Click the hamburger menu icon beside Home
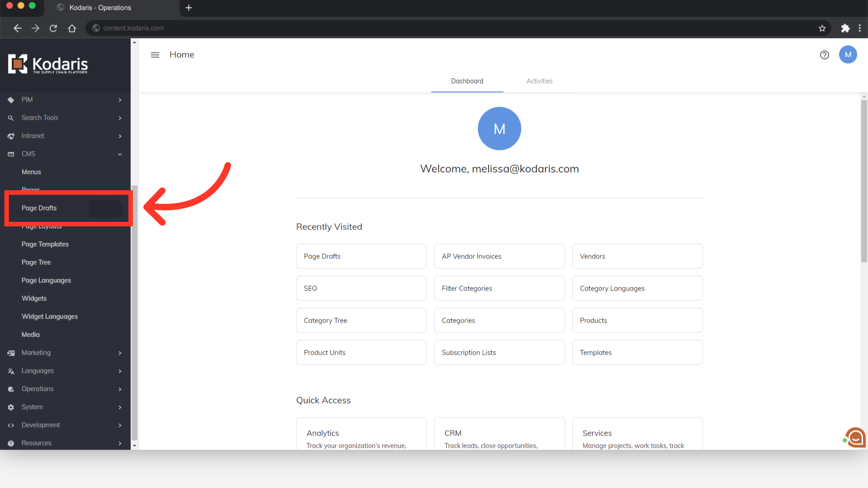This screenshot has width=868, height=488. [x=155, y=55]
